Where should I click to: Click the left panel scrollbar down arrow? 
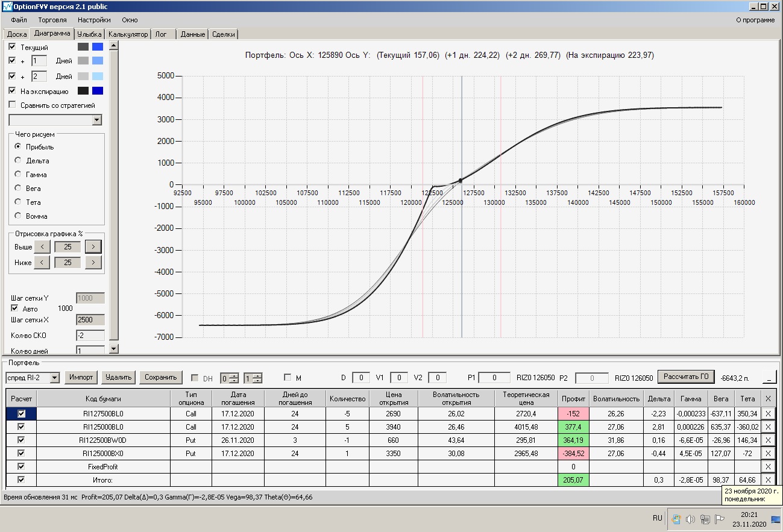click(114, 348)
